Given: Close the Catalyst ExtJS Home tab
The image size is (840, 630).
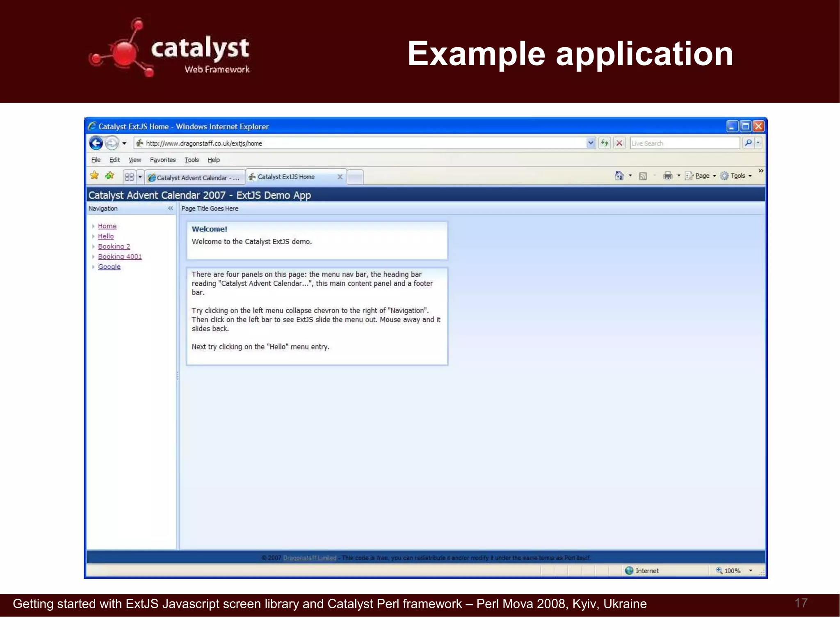Looking at the screenshot, I should pyautogui.click(x=340, y=177).
